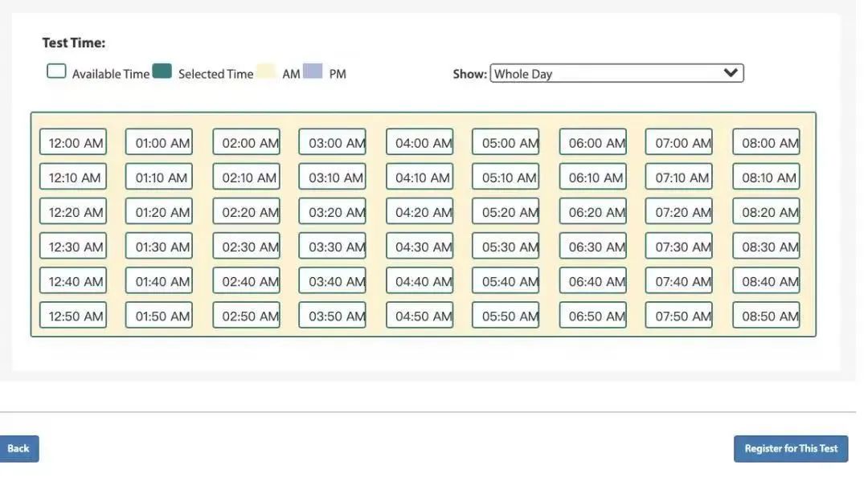Select the 12:10 AM time slot
The width and height of the screenshot is (868, 482).
[x=73, y=177]
